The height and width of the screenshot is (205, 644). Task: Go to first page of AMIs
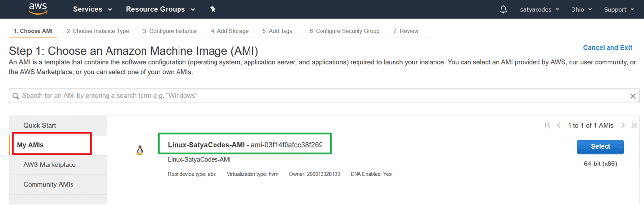point(547,125)
